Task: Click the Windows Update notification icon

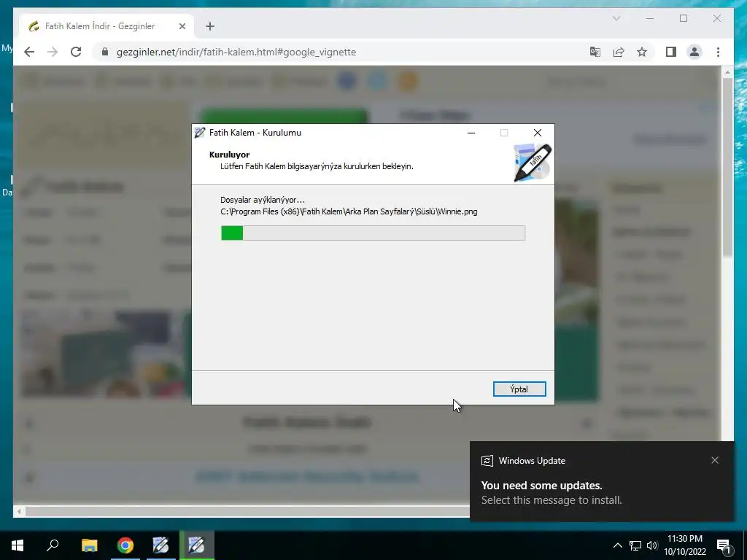Action: [487, 461]
